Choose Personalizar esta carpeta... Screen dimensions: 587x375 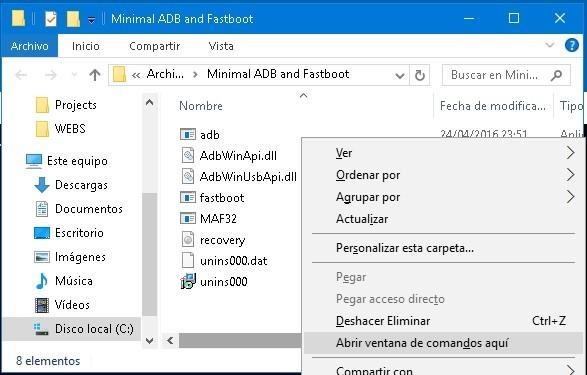444,248
